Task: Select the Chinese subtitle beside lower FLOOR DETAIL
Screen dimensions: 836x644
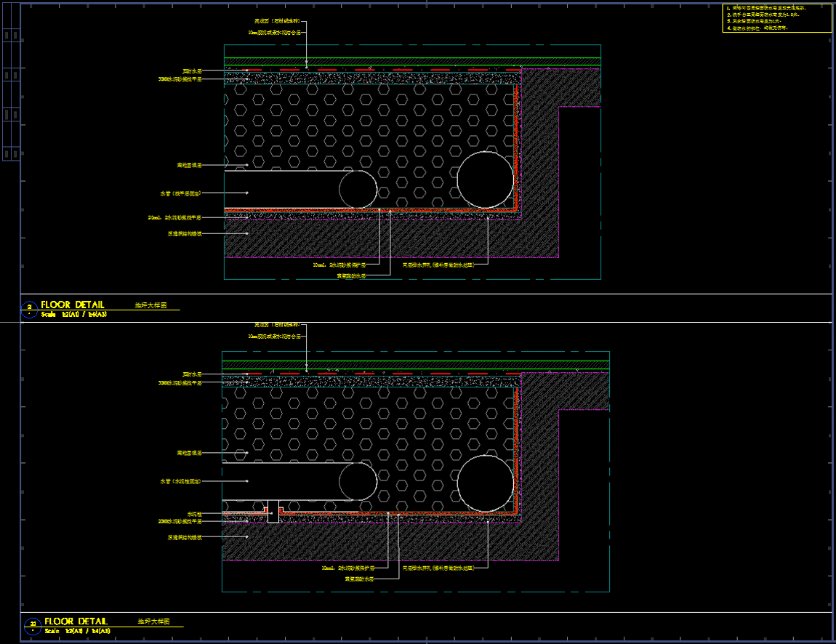Action: pos(153,621)
